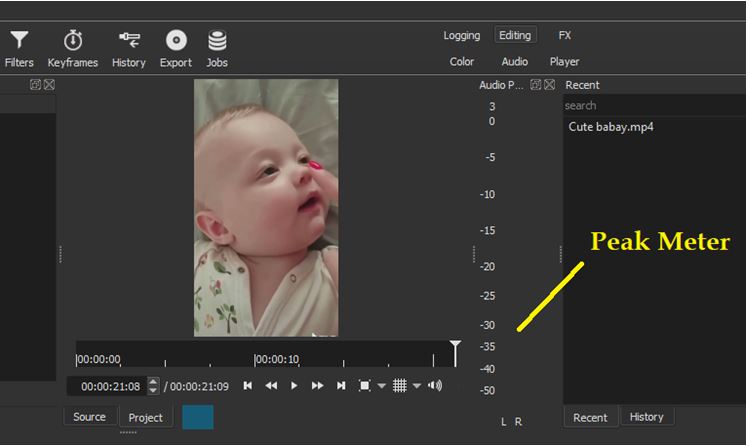Play the video
The height and width of the screenshot is (446, 750).
pyautogui.click(x=294, y=386)
